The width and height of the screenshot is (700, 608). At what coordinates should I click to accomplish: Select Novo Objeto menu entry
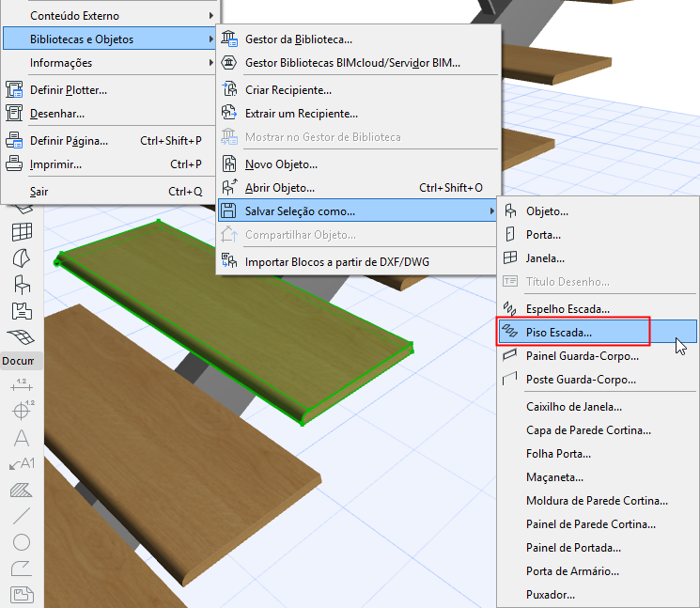tap(357, 164)
